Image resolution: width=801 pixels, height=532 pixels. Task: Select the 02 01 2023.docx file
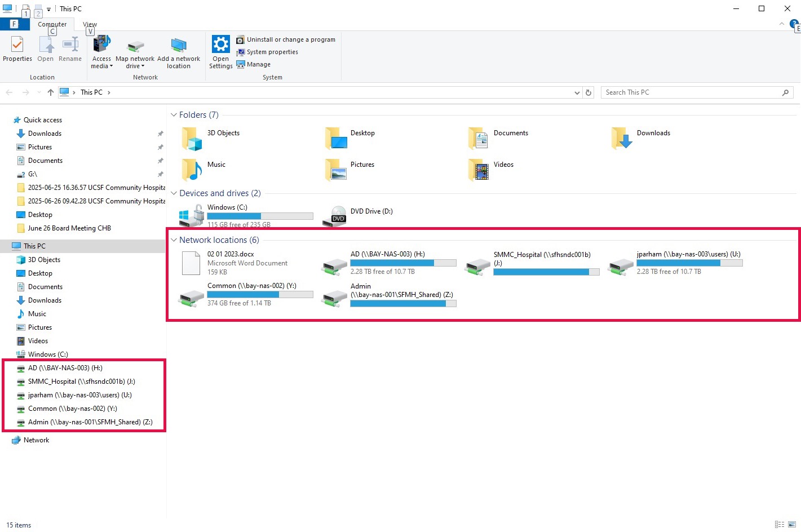233,263
